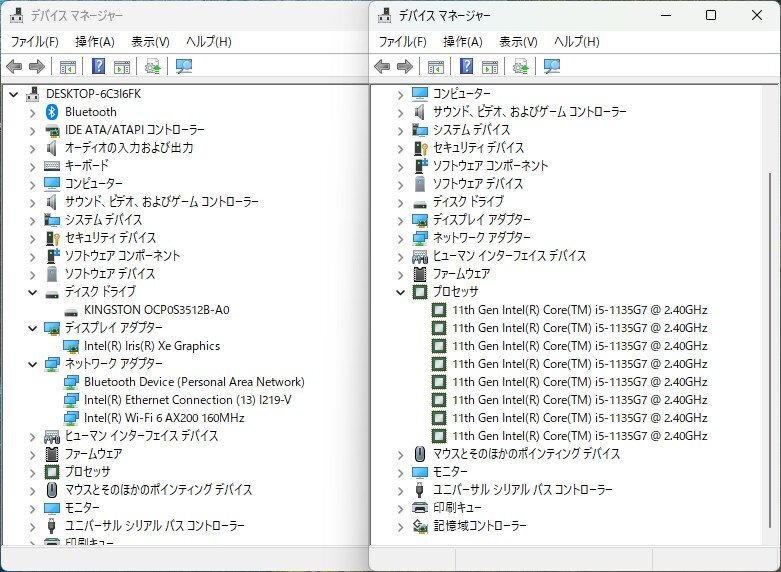Click the show/hide console tree icon in left toolbar
The image size is (781, 572).
coord(67,67)
